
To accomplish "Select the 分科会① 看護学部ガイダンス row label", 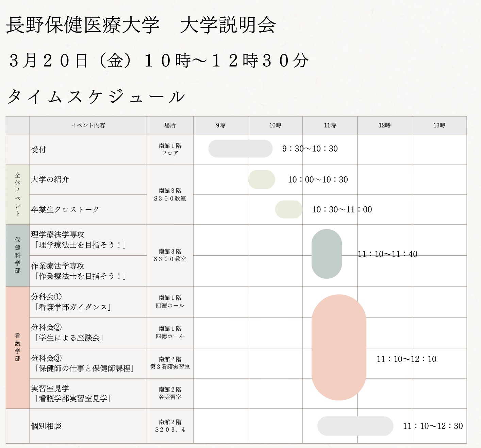I will tap(71, 302).
